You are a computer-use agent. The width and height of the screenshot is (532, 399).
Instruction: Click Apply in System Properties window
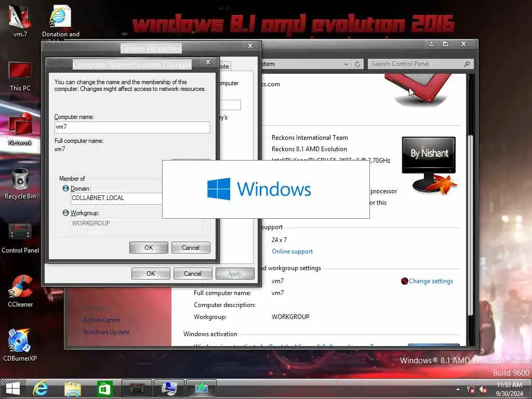click(235, 273)
